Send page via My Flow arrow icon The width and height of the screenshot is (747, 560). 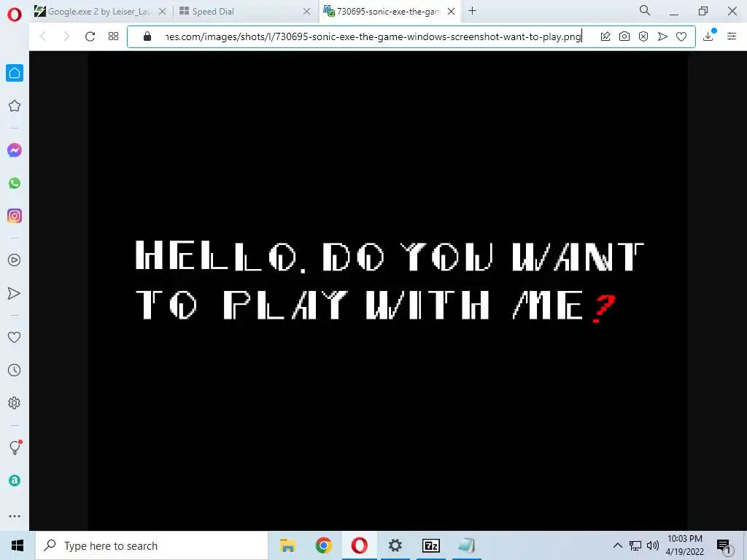pyautogui.click(x=662, y=36)
